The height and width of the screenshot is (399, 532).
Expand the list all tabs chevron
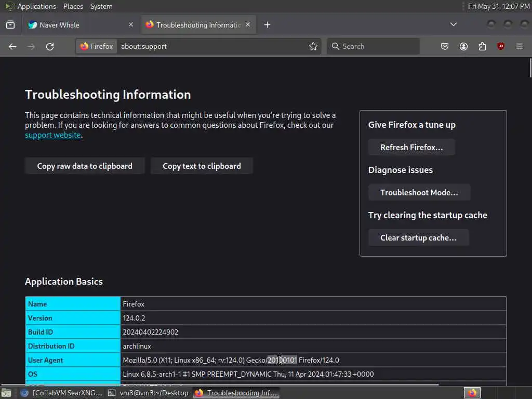pyautogui.click(x=453, y=24)
